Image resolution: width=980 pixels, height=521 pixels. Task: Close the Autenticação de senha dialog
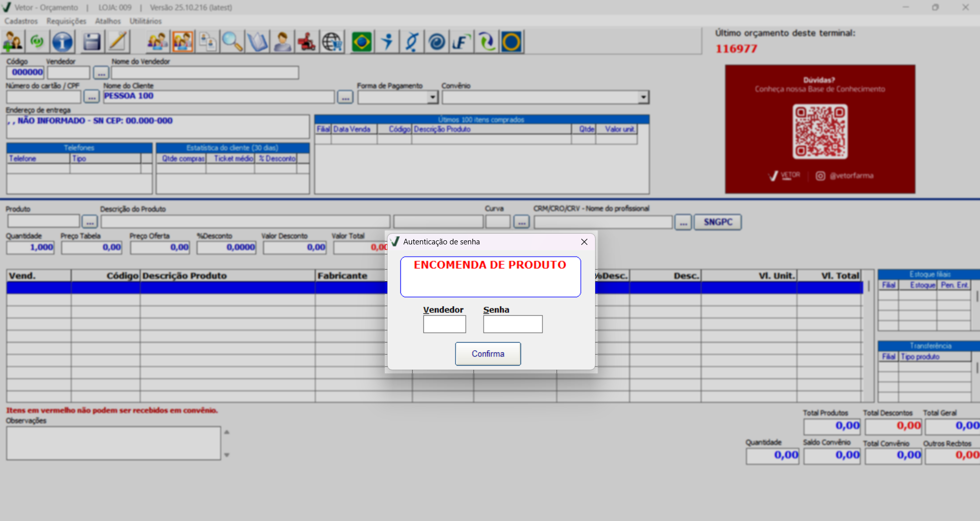pyautogui.click(x=584, y=242)
